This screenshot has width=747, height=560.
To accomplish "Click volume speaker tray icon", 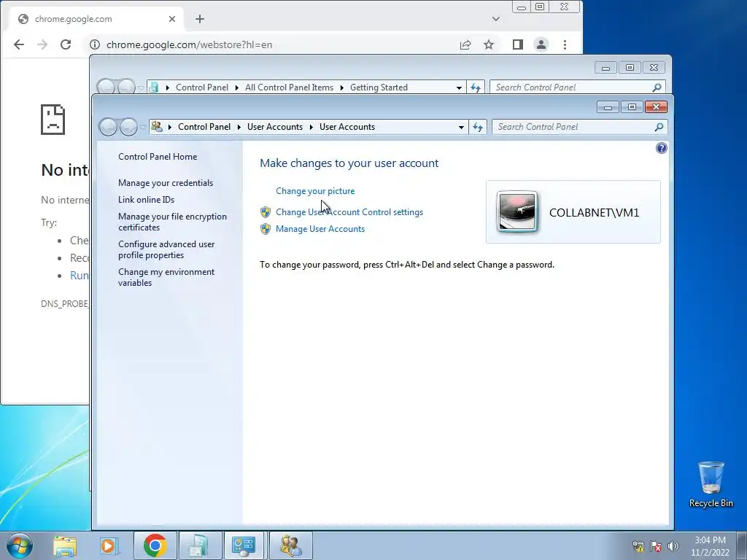I will [x=673, y=546].
